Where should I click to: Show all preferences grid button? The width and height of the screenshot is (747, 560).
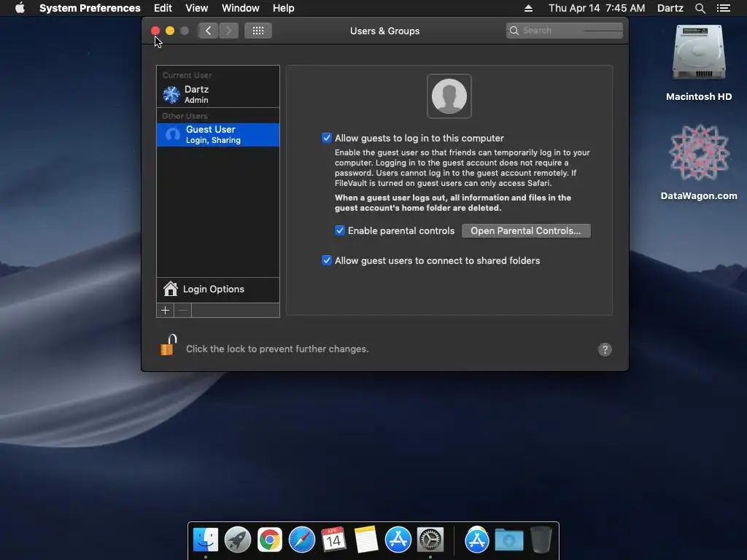pyautogui.click(x=258, y=31)
